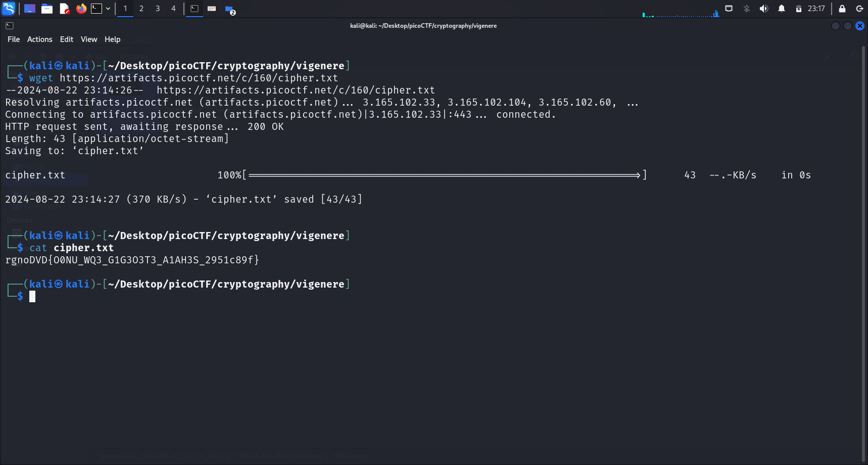Click the show desktop panel icon
The height and width of the screenshot is (465, 868).
click(30, 9)
